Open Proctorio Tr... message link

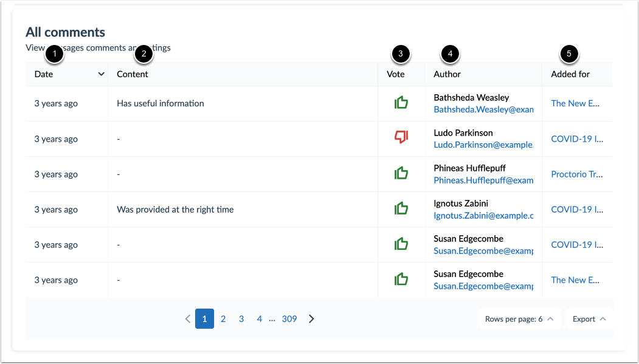pyautogui.click(x=576, y=174)
